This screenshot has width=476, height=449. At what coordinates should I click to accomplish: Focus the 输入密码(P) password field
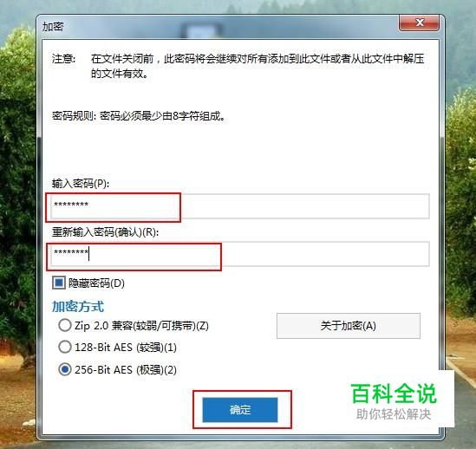240,206
